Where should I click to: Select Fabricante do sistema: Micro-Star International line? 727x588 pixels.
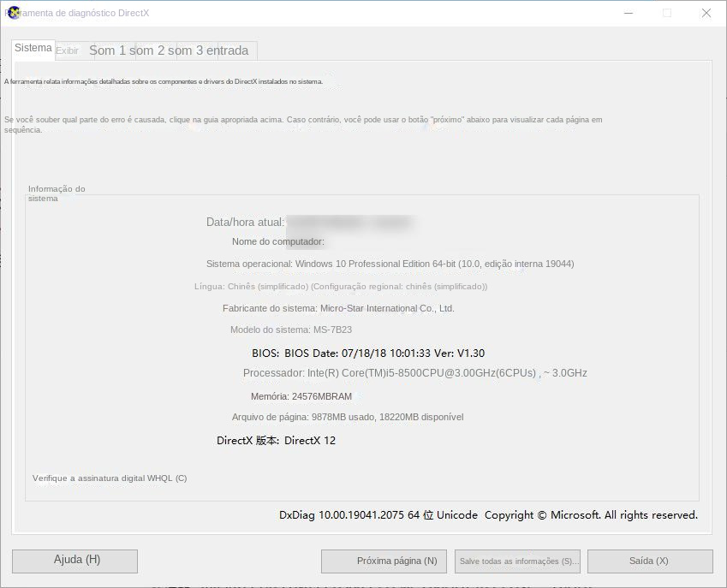click(338, 308)
